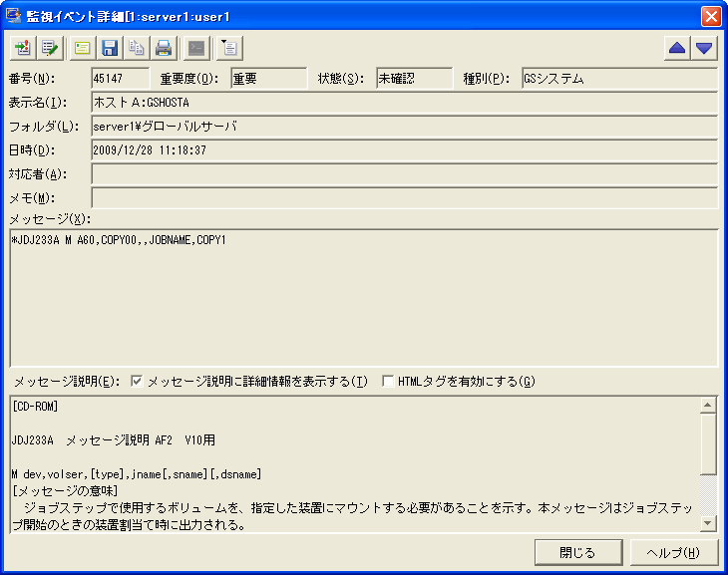Click the [CD-ROM] line in description
Viewport: 728px width, 575px height.
click(35, 407)
